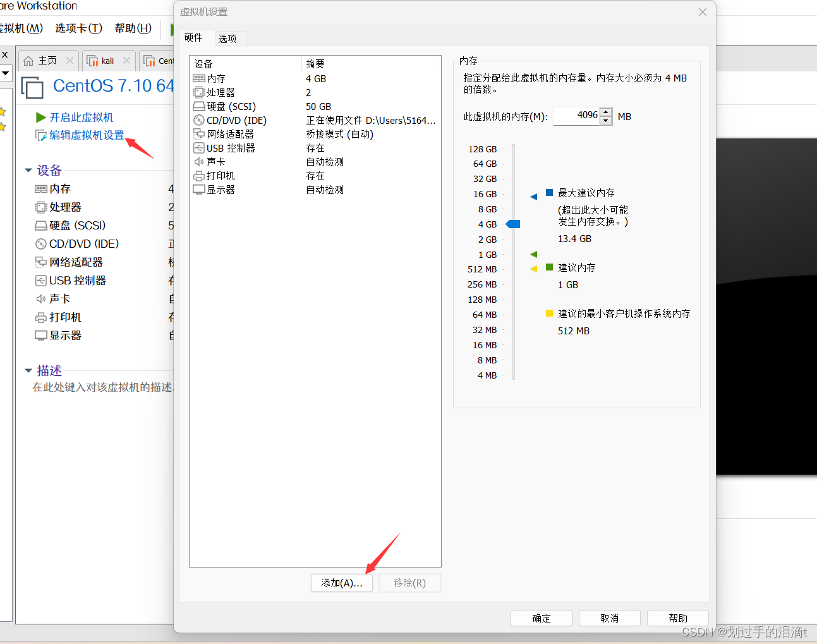Viewport: 817px width, 644px height.
Task: Click the 桥接模式 (自动) summary text
Action: (x=340, y=134)
